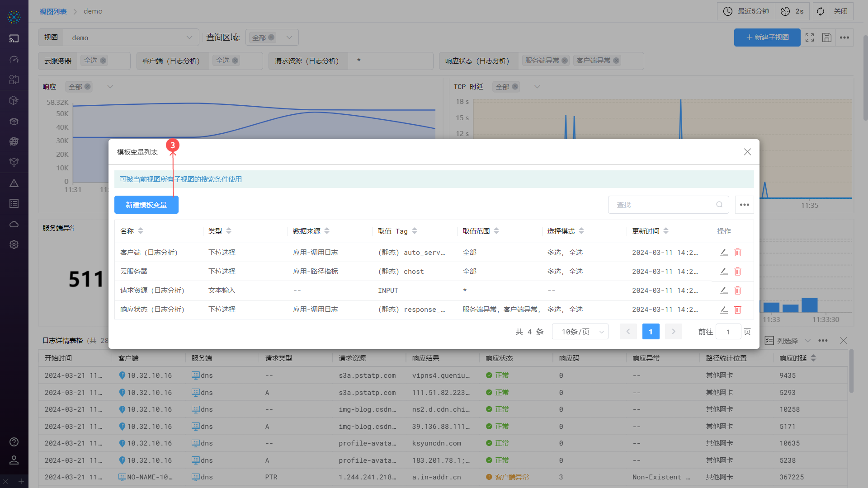This screenshot has width=868, height=488.
Task: Click the 查找 search input field
Action: [x=665, y=205]
